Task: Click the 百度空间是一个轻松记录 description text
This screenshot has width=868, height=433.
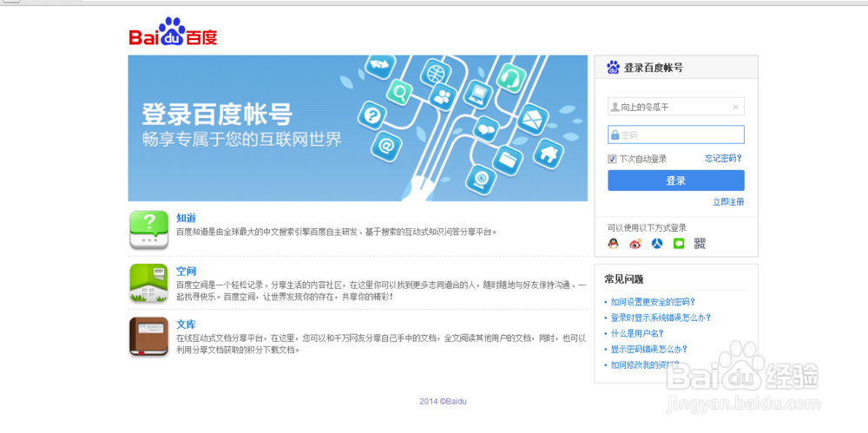Action: (381, 291)
